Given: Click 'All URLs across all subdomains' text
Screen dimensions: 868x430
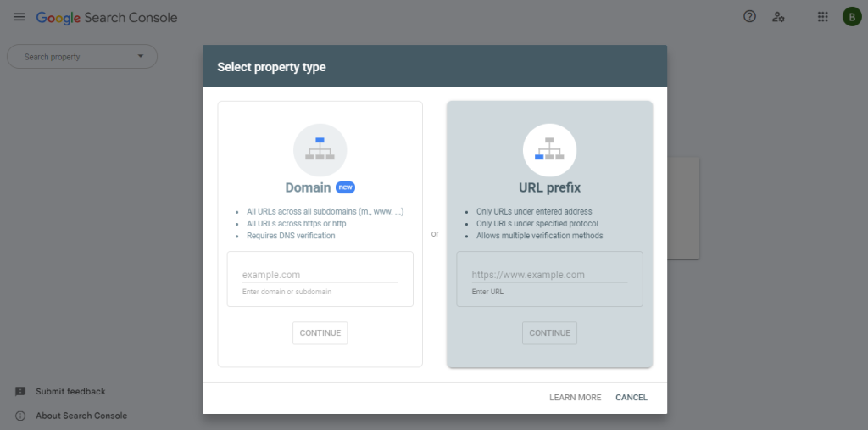Looking at the screenshot, I should 325,212.
